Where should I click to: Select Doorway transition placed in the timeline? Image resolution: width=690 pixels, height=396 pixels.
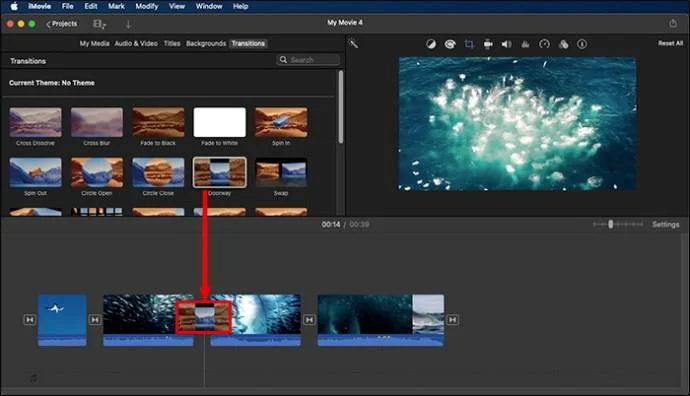pos(204,317)
